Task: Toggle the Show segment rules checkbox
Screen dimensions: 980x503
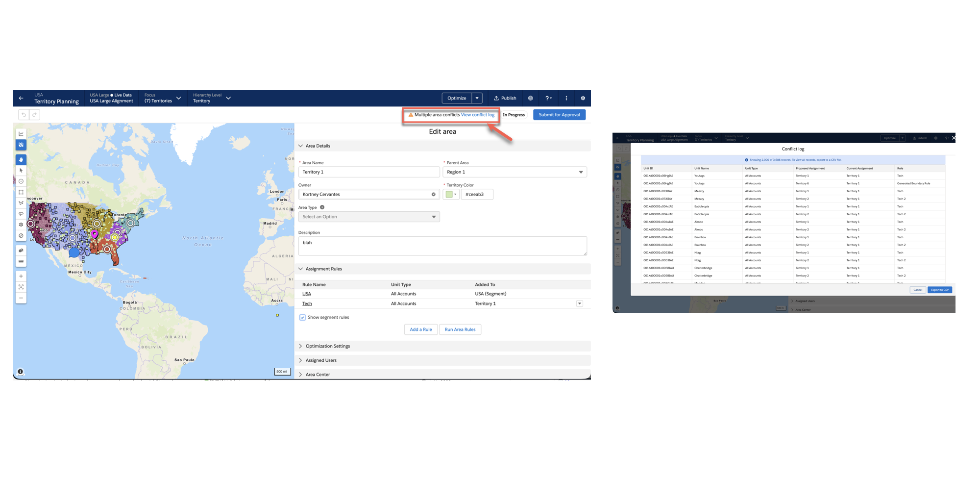Action: pos(302,318)
